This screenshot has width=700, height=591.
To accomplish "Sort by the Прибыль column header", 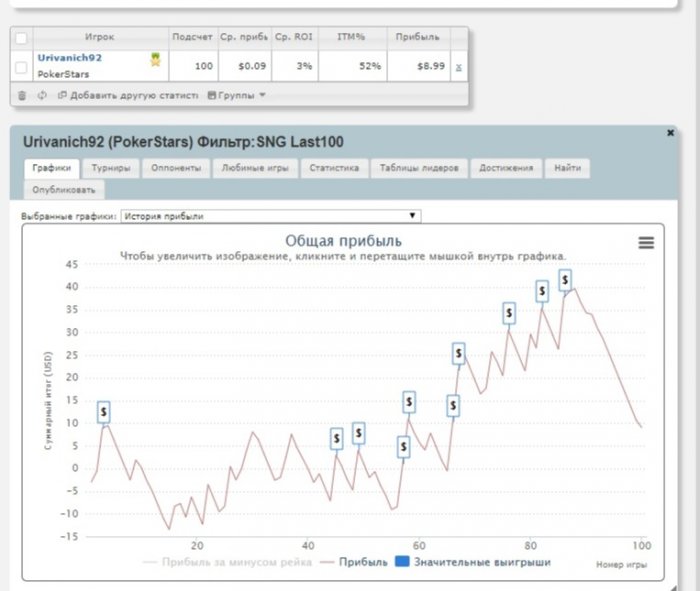I will [418, 37].
